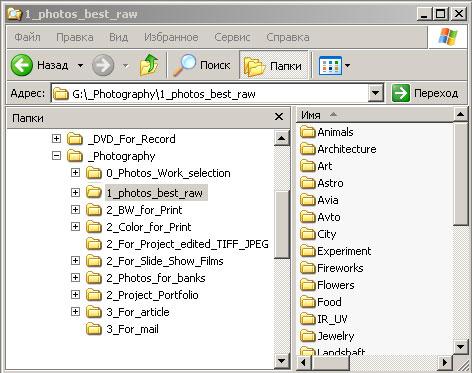Open the Сервис menu
Viewport: 472px width, 373px height.
tap(232, 37)
